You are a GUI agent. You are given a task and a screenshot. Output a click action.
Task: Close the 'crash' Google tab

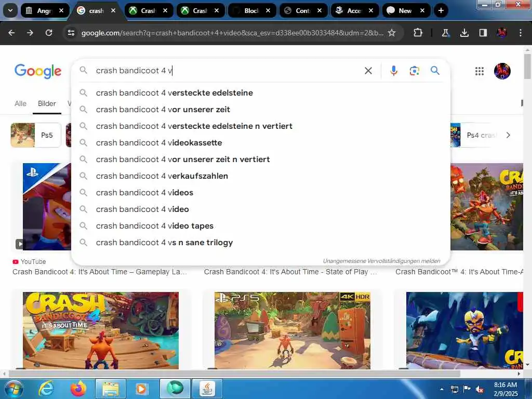coord(113,10)
